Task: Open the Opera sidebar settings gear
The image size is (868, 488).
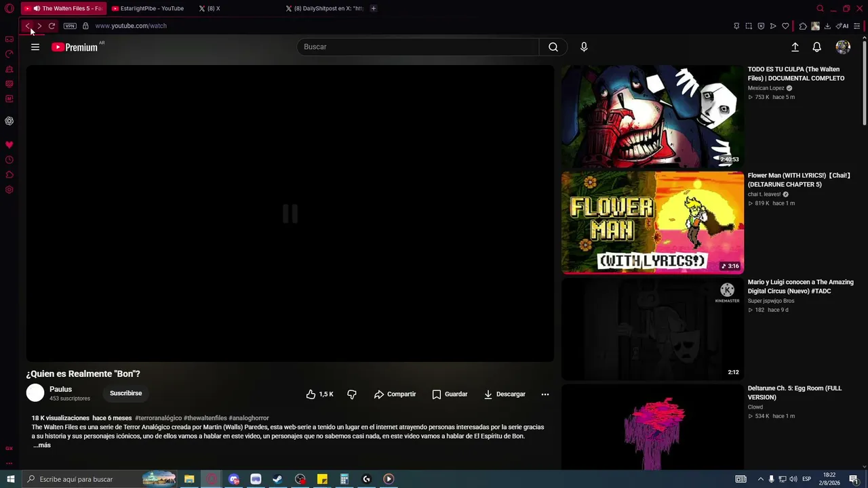Action: pos(9,190)
